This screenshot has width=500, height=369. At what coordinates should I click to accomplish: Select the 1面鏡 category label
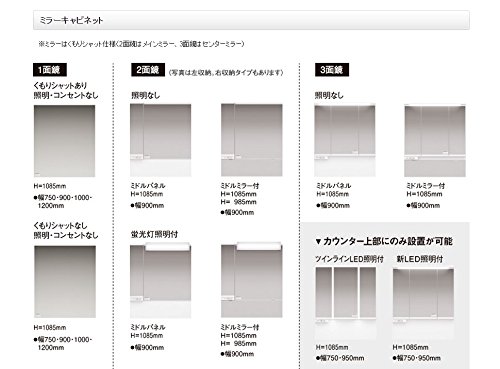click(x=50, y=70)
